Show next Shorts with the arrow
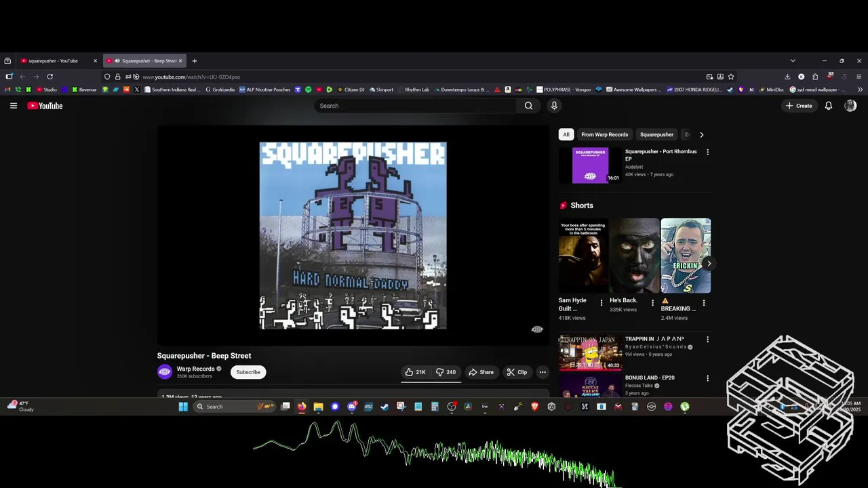 click(x=709, y=264)
